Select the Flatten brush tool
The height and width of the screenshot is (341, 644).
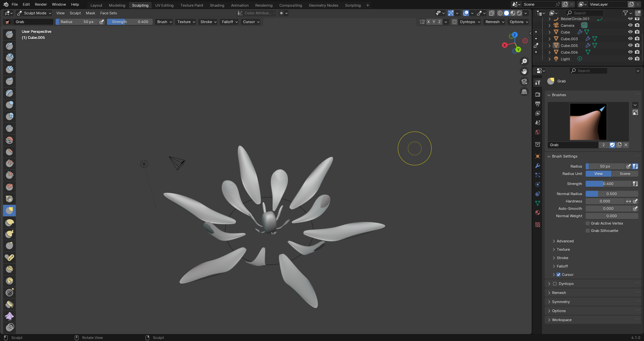(9, 152)
